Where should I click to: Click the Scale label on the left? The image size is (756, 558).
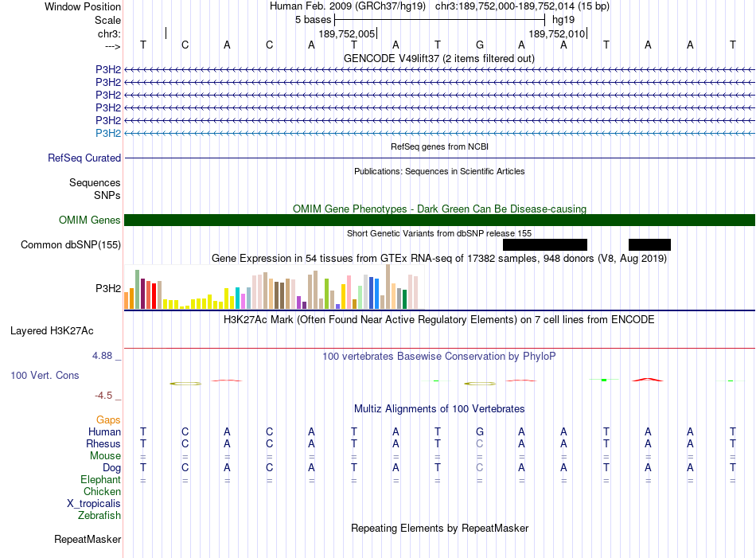[107, 20]
